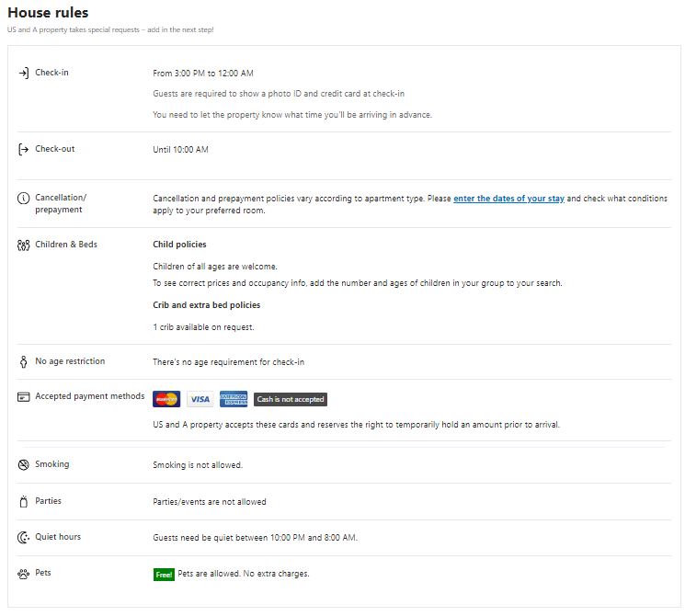
Task: Click the 'Cash is not accepted' badge
Action: click(291, 399)
